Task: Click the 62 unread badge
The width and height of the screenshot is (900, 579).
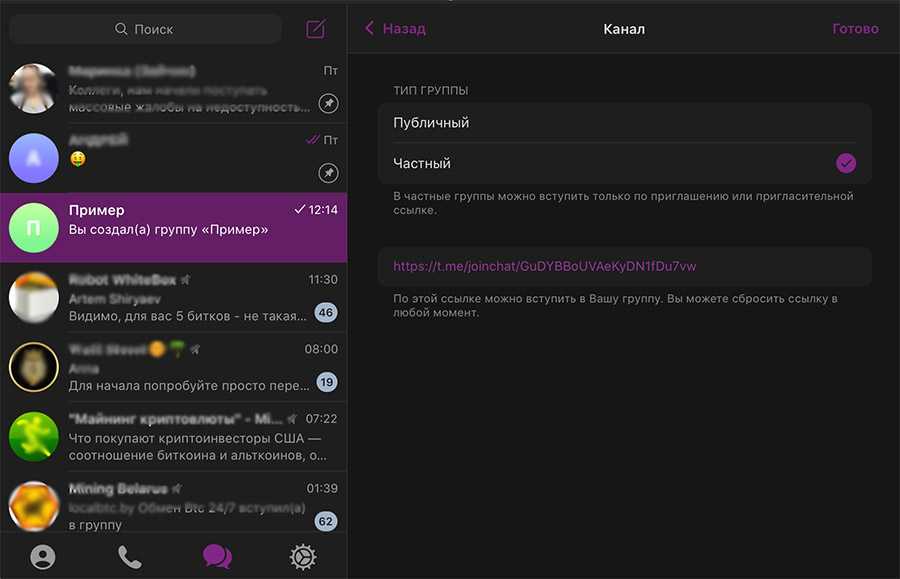Action: point(325,521)
